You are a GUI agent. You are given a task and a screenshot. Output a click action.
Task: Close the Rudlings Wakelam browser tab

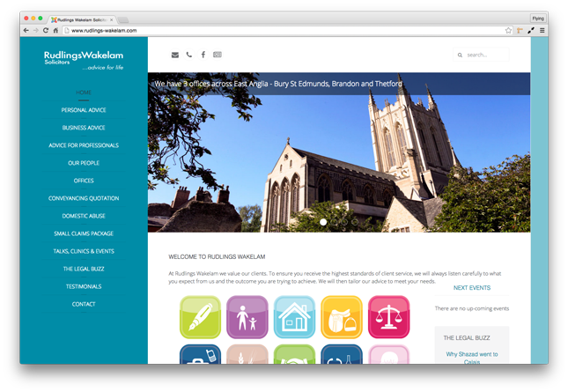point(111,20)
